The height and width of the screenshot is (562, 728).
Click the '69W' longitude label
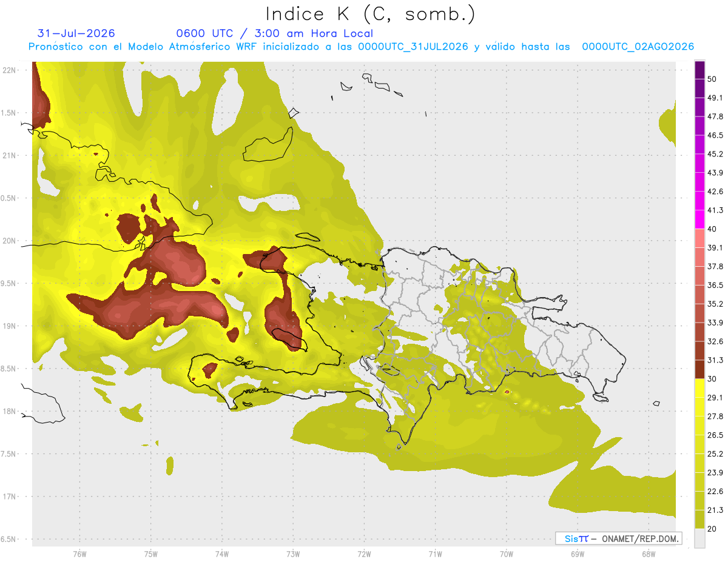pyautogui.click(x=578, y=554)
